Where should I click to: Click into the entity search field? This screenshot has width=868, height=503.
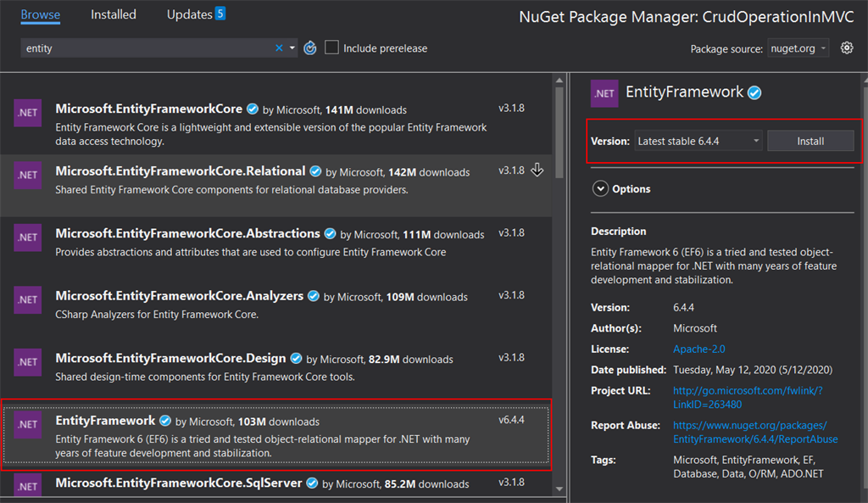click(144, 48)
